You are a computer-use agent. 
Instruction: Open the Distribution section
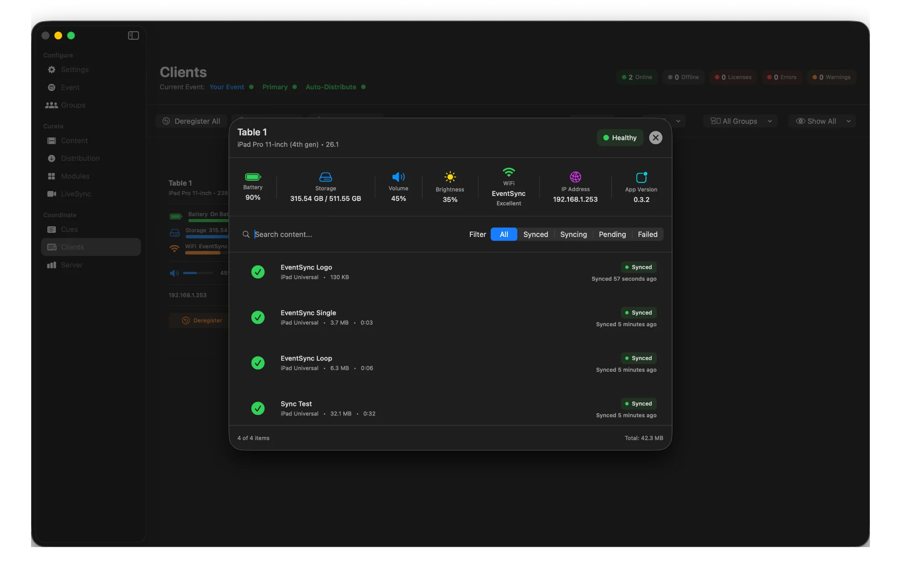(80, 158)
